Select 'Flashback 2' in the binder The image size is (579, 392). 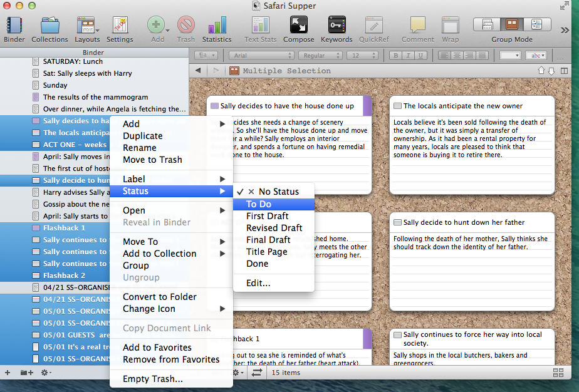55,276
